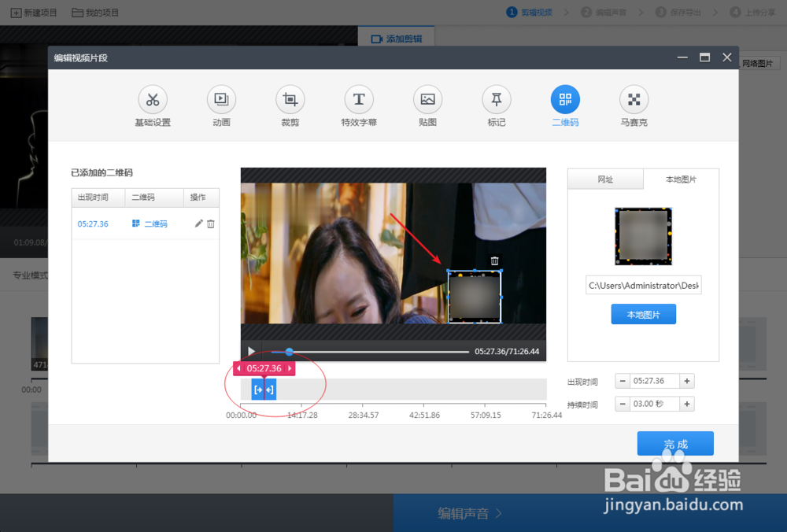This screenshot has width=787, height=532.
Task: Decrease 出现时间 with minus button
Action: coord(623,381)
